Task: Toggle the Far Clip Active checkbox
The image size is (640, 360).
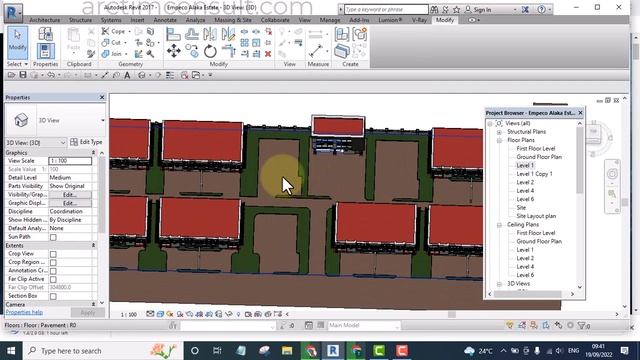Action: coord(53,279)
